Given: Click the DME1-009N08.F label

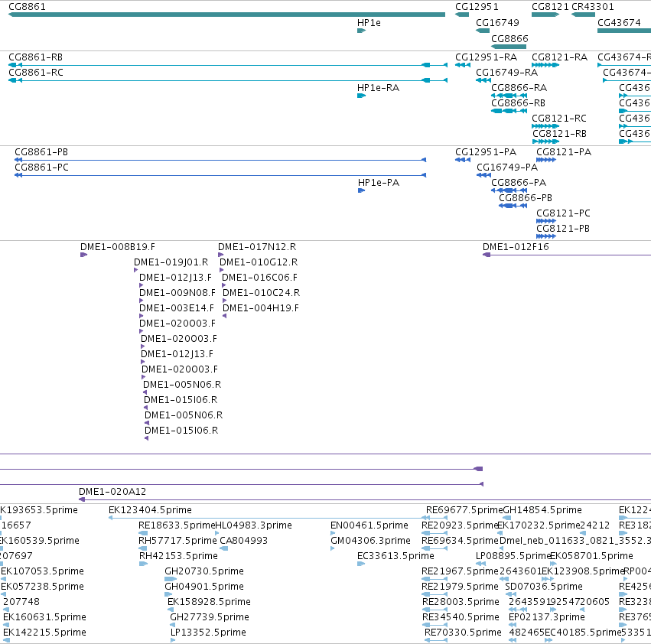Looking at the screenshot, I should pos(177,293).
